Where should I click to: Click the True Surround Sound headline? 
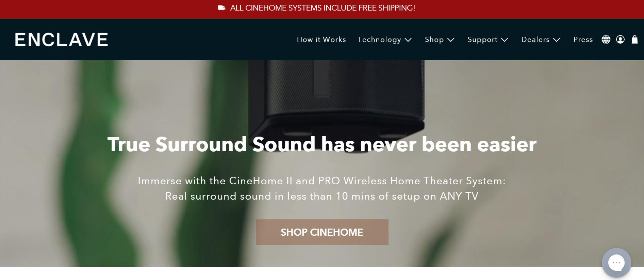click(322, 144)
